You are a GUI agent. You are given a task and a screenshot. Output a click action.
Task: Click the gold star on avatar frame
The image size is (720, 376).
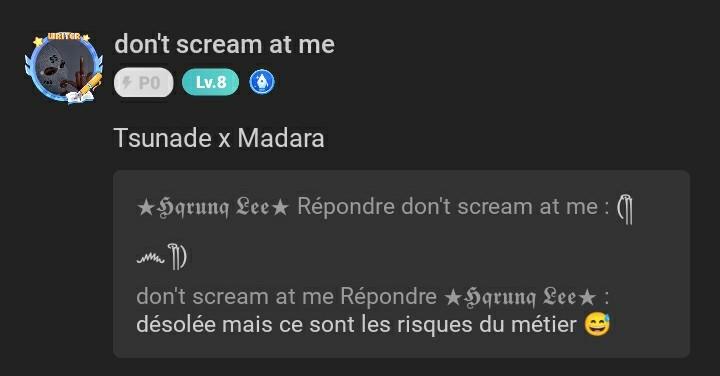pos(37,42)
